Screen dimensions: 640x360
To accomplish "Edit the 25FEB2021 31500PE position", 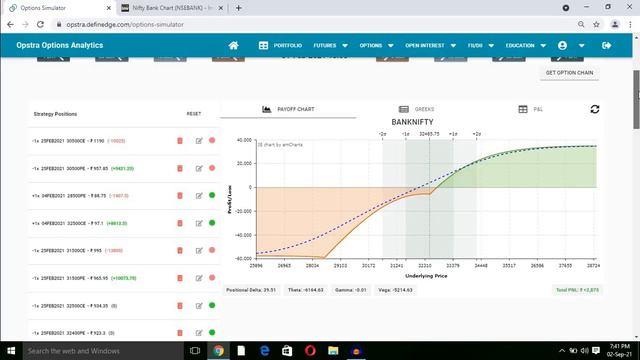I will coord(199,278).
